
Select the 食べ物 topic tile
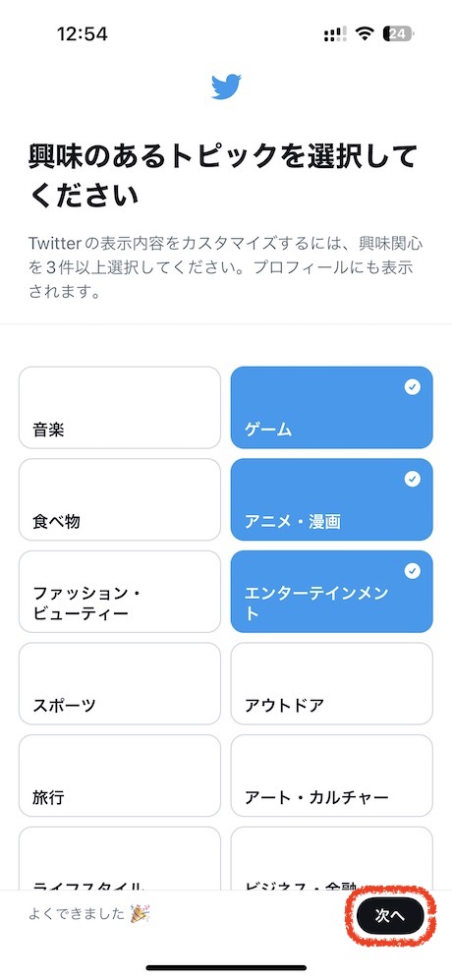tap(120, 499)
